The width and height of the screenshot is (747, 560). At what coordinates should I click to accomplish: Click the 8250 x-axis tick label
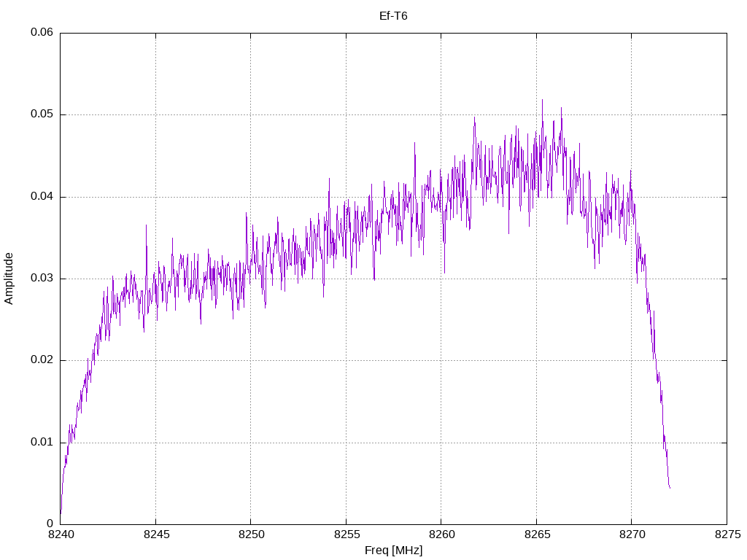coord(252,534)
